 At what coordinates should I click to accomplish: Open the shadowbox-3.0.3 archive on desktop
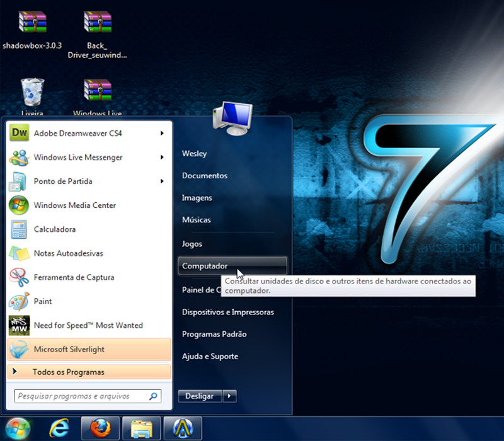32,23
